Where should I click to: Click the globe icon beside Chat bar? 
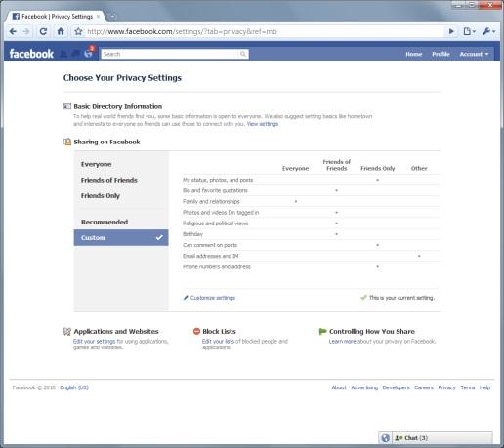385,438
